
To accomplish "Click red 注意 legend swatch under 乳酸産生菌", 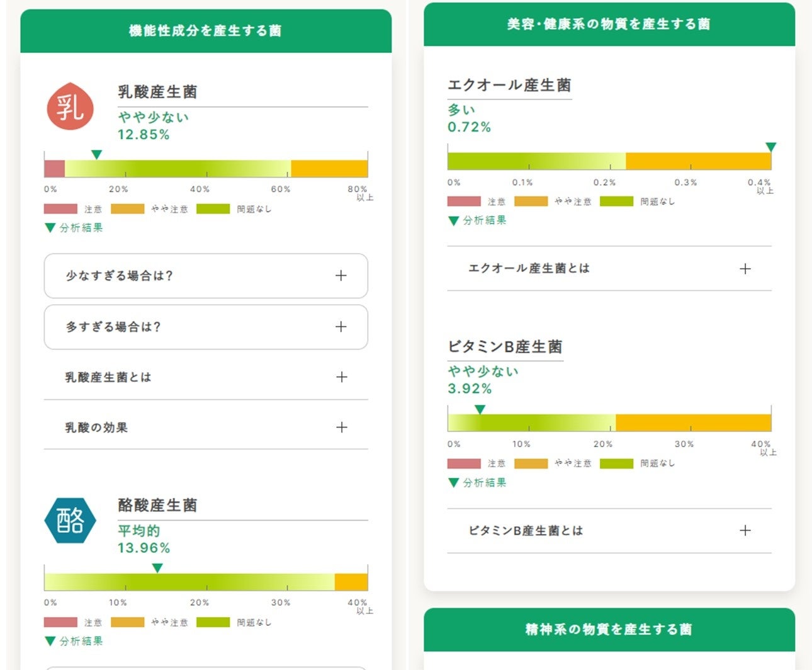I will [x=60, y=209].
